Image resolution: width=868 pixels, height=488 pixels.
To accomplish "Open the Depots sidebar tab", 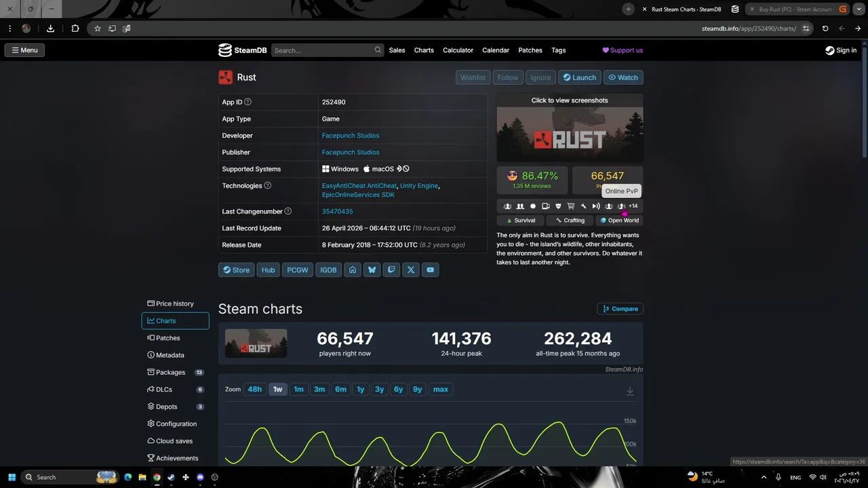I will (x=175, y=407).
